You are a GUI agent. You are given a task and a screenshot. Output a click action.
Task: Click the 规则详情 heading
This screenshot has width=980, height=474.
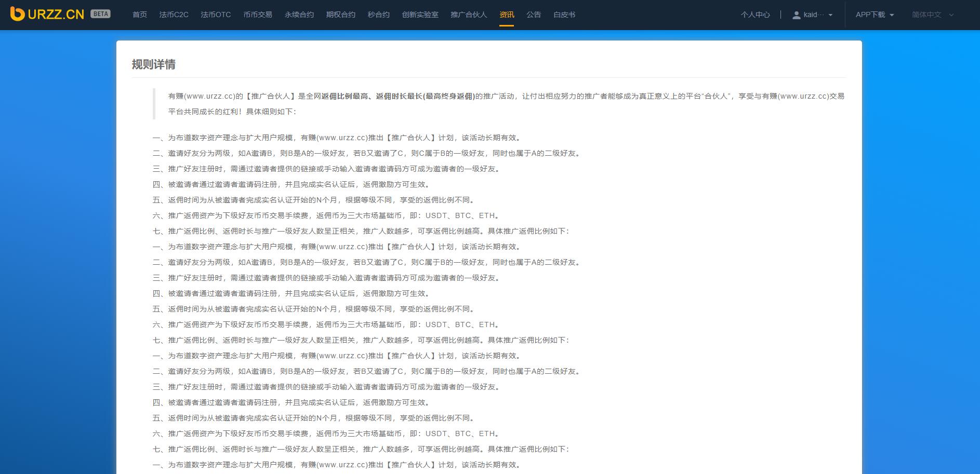pos(154,64)
